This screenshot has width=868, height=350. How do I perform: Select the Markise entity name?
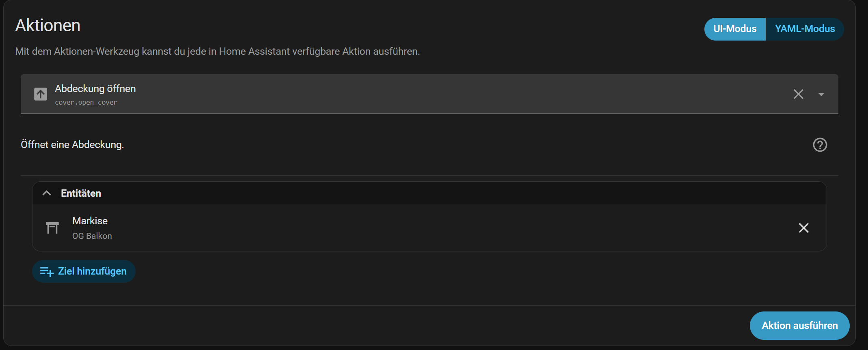pyautogui.click(x=90, y=221)
